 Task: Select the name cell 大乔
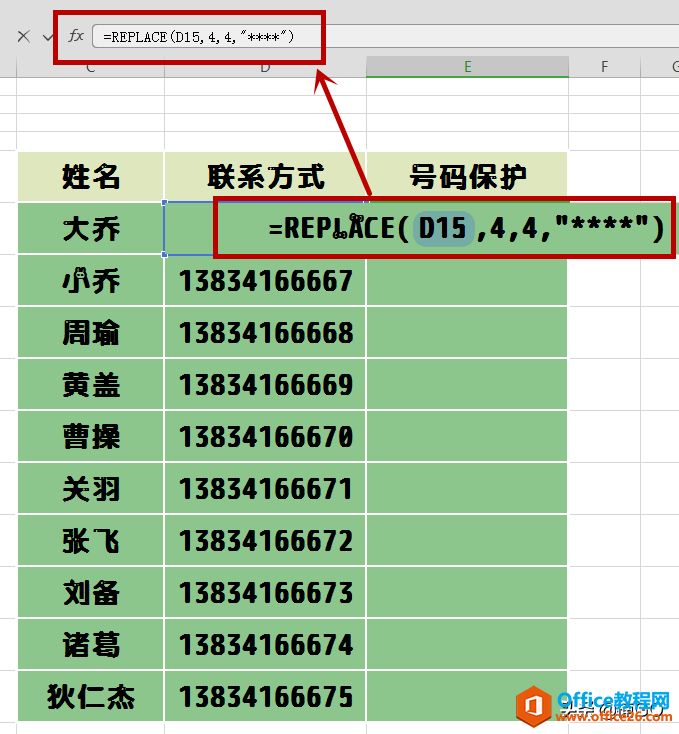coord(91,228)
